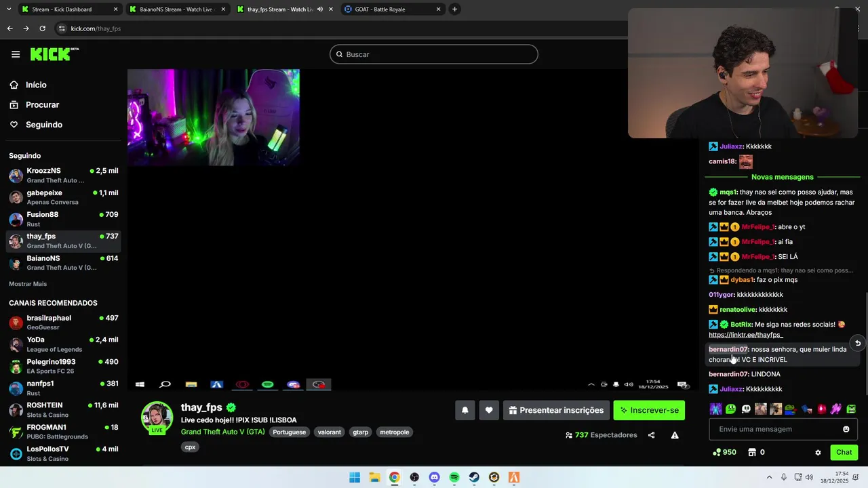Open BaianoNS followed channel
Image resolution: width=868 pixels, height=488 pixels.
(64, 263)
